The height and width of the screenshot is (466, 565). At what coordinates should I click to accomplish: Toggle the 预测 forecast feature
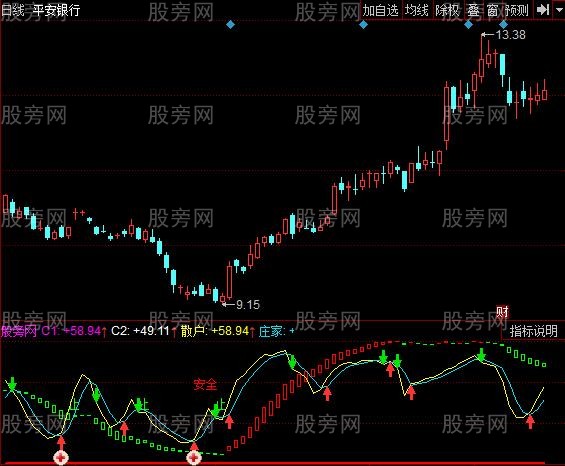tap(517, 10)
